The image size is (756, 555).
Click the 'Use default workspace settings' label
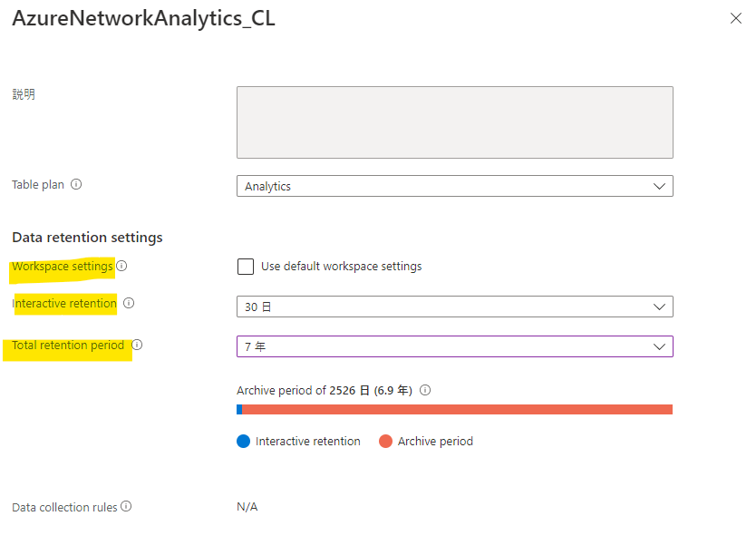(342, 267)
